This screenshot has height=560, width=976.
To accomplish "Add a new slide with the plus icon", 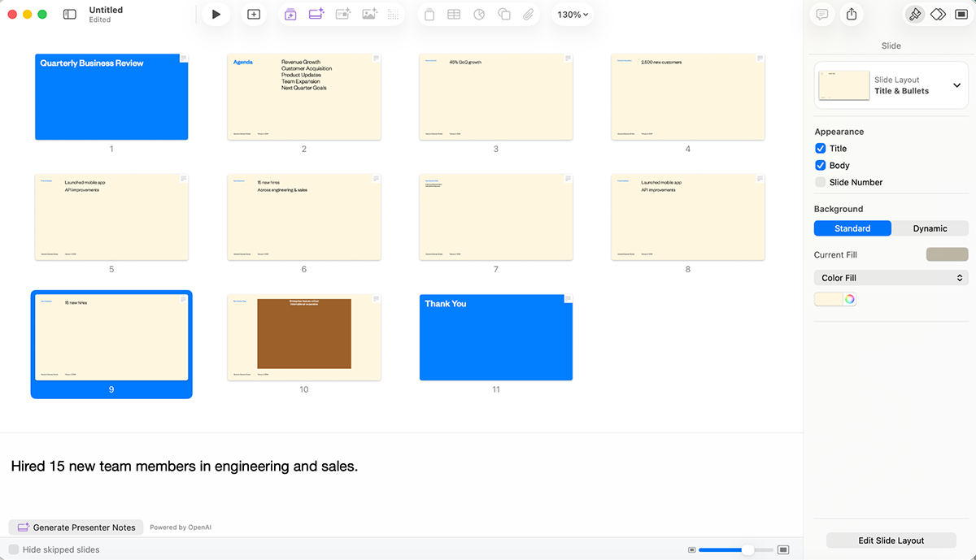I will (253, 14).
